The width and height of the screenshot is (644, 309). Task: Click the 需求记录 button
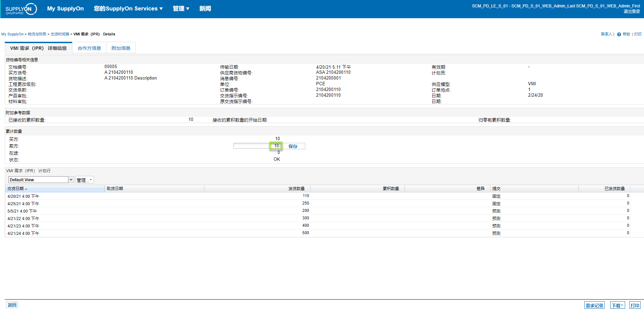coord(594,305)
